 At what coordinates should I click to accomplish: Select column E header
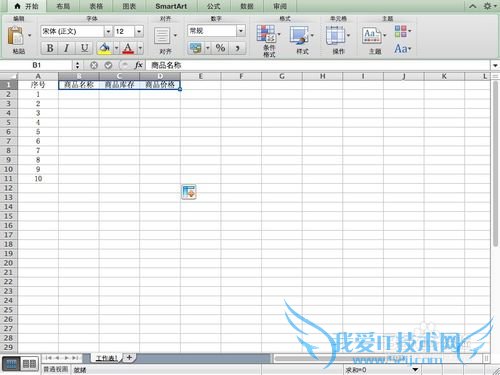(x=201, y=76)
